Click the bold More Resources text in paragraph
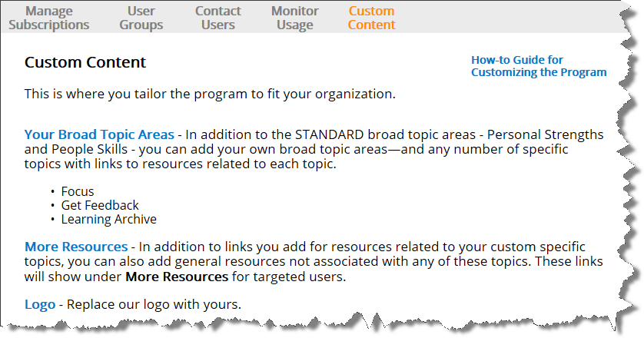Viewport: 644px width, 338px height. [177, 277]
